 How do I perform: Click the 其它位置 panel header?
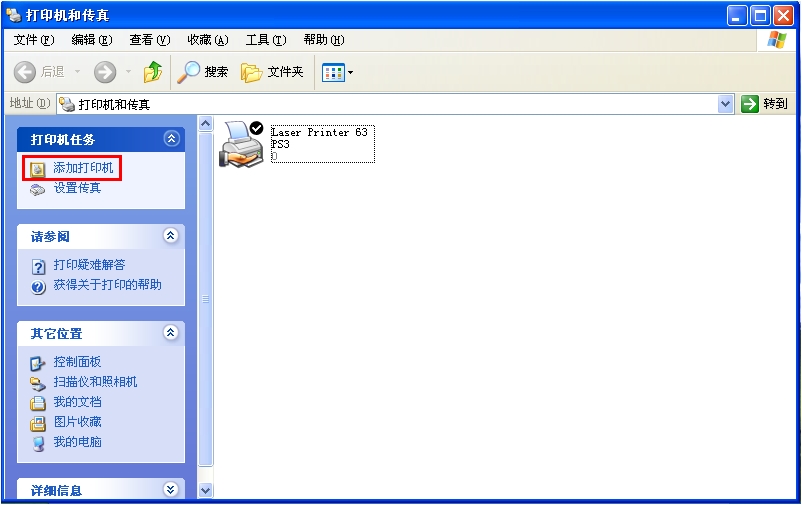(x=101, y=334)
